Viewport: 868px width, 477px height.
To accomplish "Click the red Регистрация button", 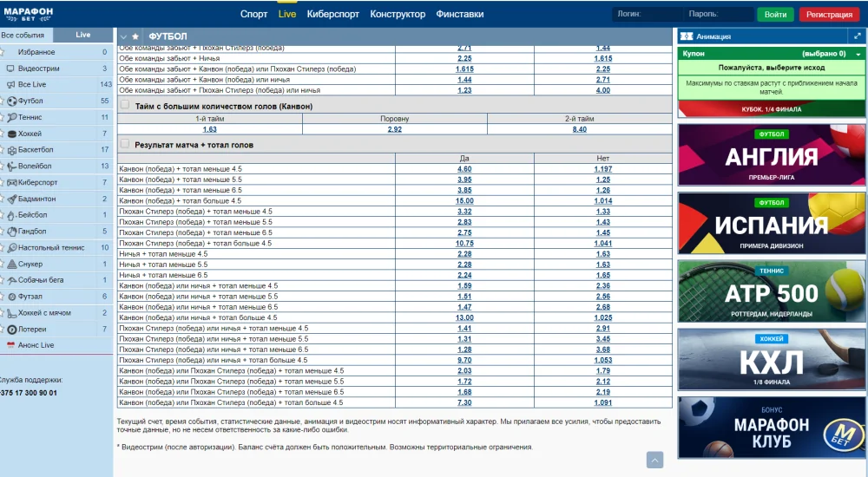I will pyautogui.click(x=828, y=15).
